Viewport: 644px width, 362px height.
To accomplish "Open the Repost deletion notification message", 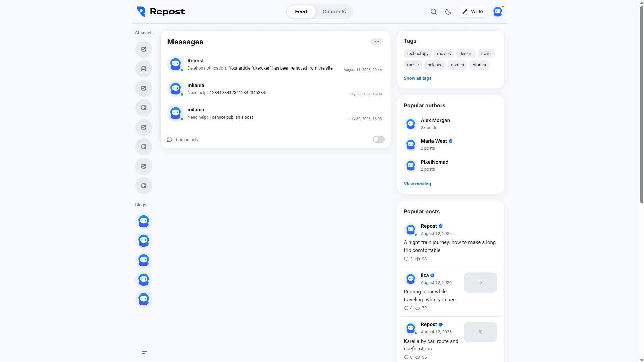I will [x=275, y=64].
